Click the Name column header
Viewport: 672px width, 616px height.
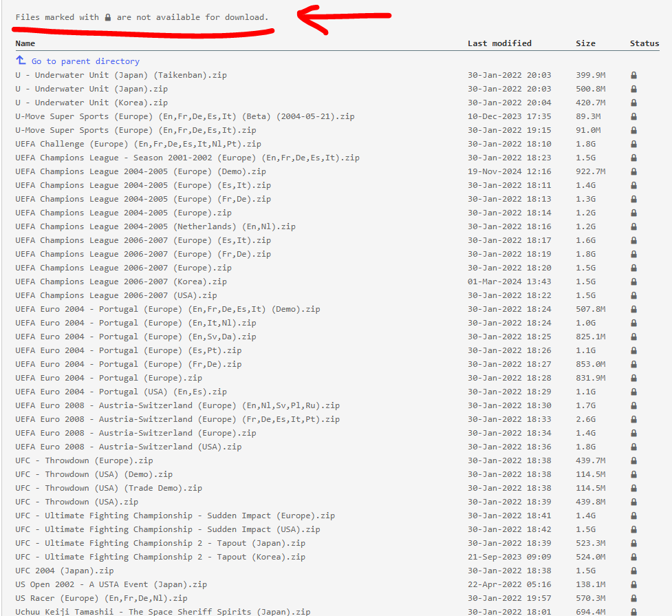(25, 43)
